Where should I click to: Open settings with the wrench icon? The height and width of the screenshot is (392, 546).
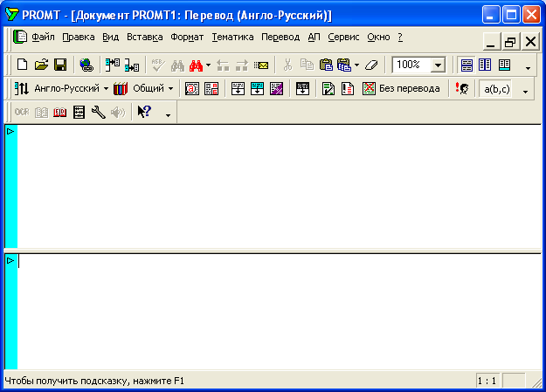pyautogui.click(x=99, y=112)
